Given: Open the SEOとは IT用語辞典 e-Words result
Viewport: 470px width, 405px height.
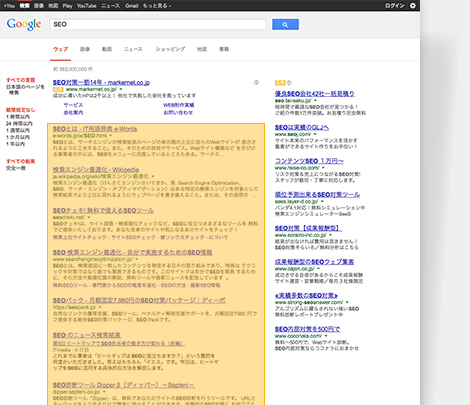Looking at the screenshot, I should 95,129.
